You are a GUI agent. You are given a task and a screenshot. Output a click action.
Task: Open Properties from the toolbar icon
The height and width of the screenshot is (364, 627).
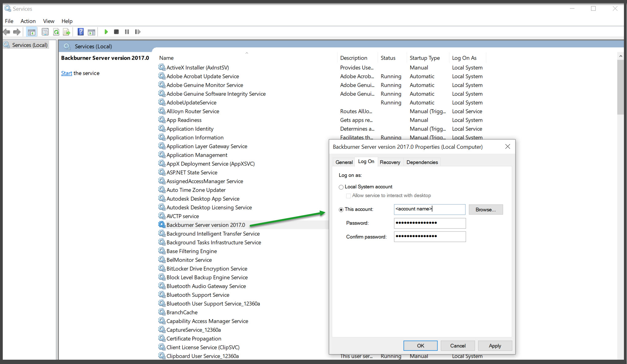pyautogui.click(x=45, y=32)
